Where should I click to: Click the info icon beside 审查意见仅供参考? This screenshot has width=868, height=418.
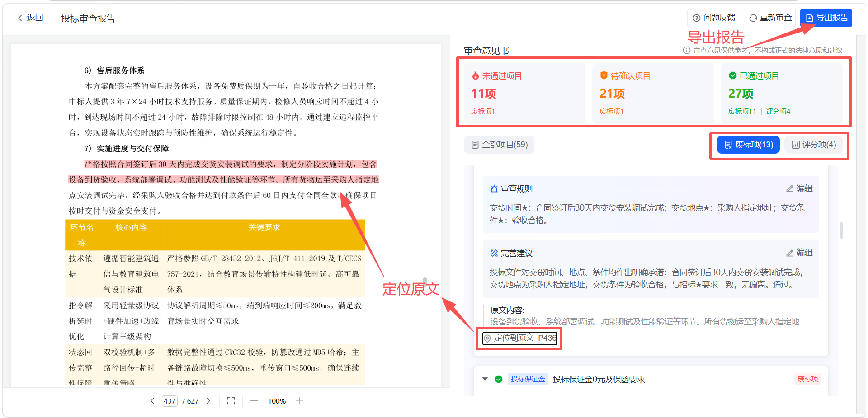pyautogui.click(x=687, y=51)
